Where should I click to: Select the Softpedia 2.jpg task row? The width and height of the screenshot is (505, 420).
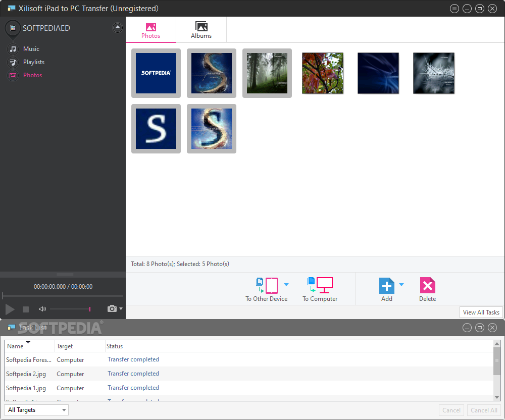pos(248,374)
